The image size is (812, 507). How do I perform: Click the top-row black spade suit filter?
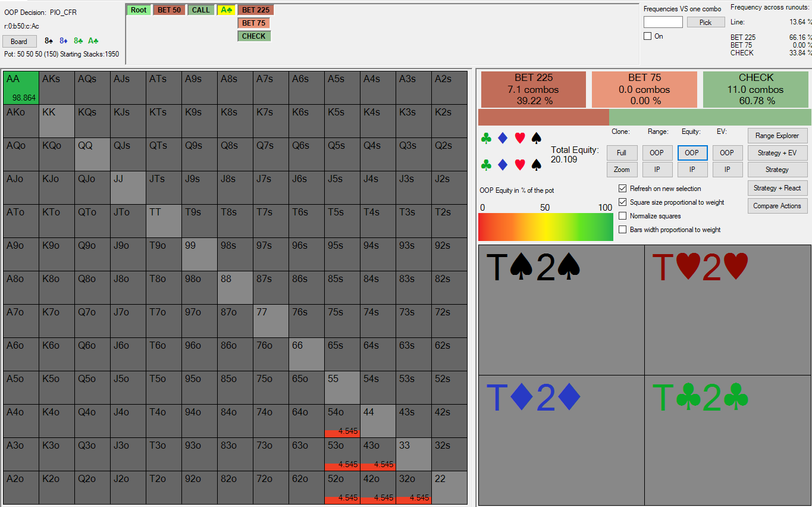tap(536, 138)
